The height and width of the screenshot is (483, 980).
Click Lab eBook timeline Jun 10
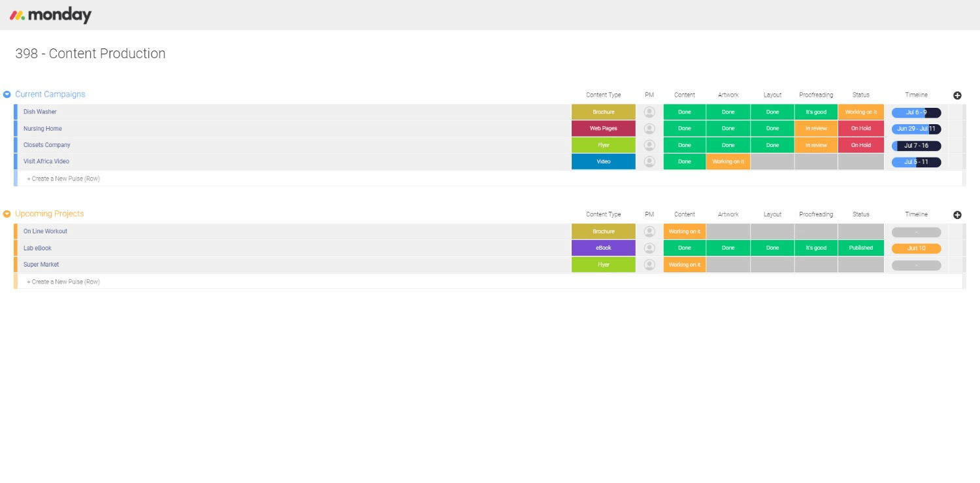pos(916,248)
